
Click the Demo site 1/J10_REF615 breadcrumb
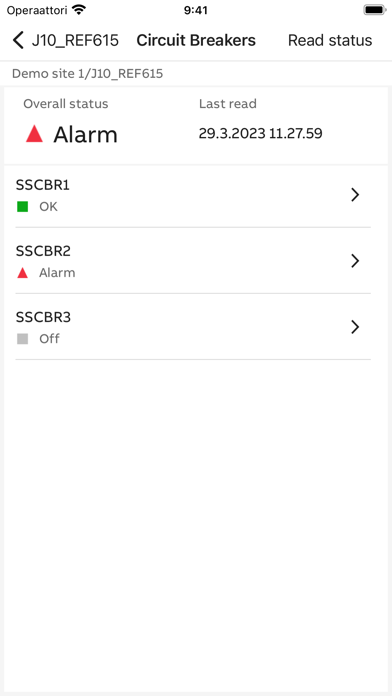coord(87,74)
